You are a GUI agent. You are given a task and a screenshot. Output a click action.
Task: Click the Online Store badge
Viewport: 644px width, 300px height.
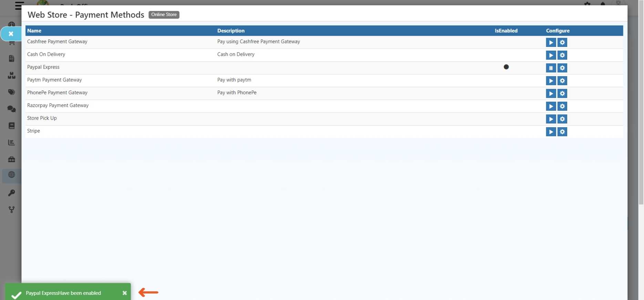click(x=164, y=14)
